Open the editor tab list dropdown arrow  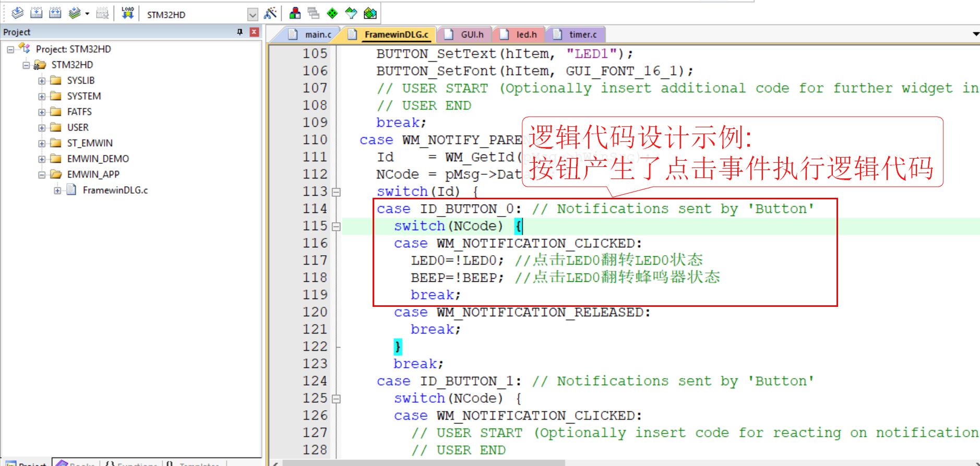[x=975, y=34]
